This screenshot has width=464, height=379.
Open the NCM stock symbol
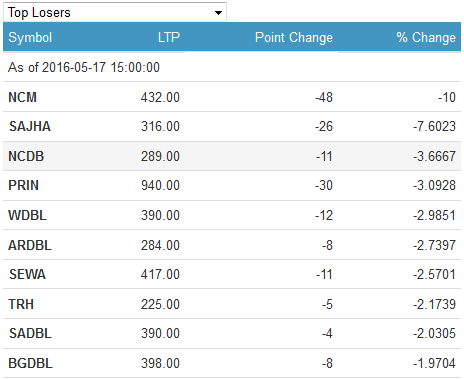(22, 97)
